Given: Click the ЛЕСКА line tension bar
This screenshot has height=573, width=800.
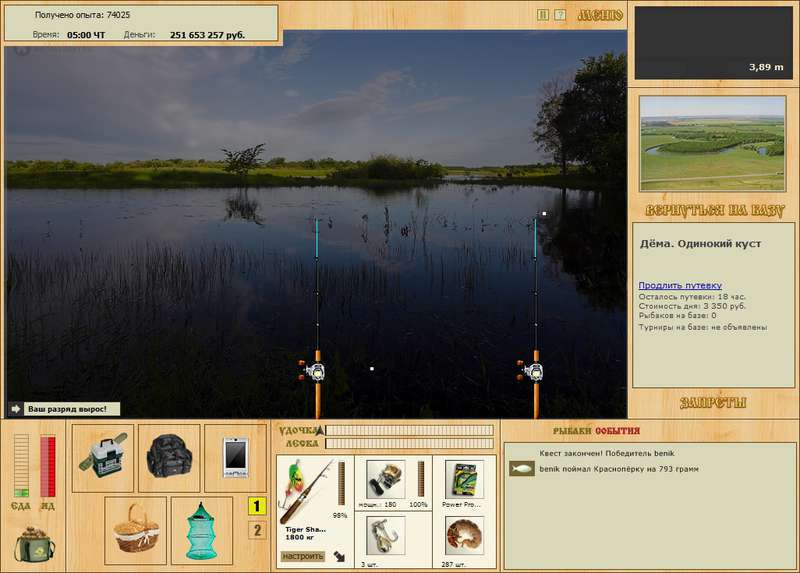Looking at the screenshot, I should point(410,443).
